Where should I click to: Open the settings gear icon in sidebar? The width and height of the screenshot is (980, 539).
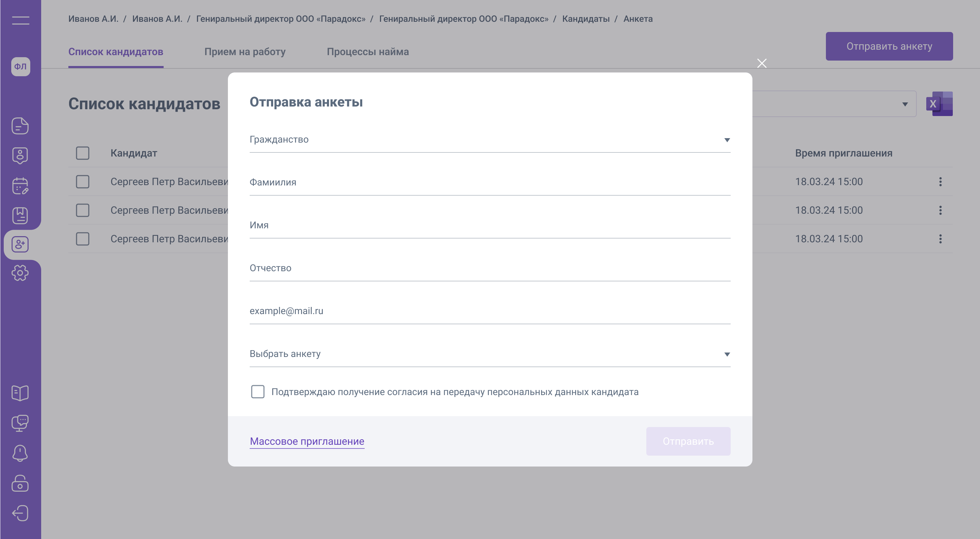pyautogui.click(x=20, y=273)
